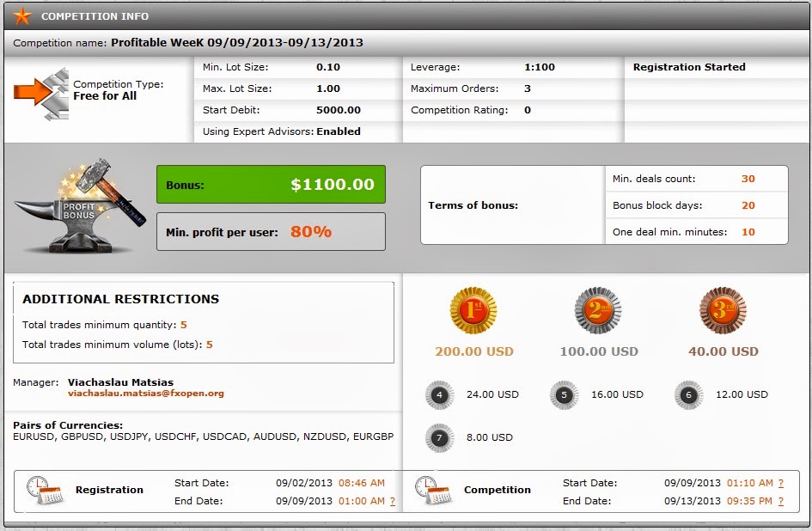The width and height of the screenshot is (812, 531).
Task: Click the Bonus block days value 20
Action: point(748,205)
